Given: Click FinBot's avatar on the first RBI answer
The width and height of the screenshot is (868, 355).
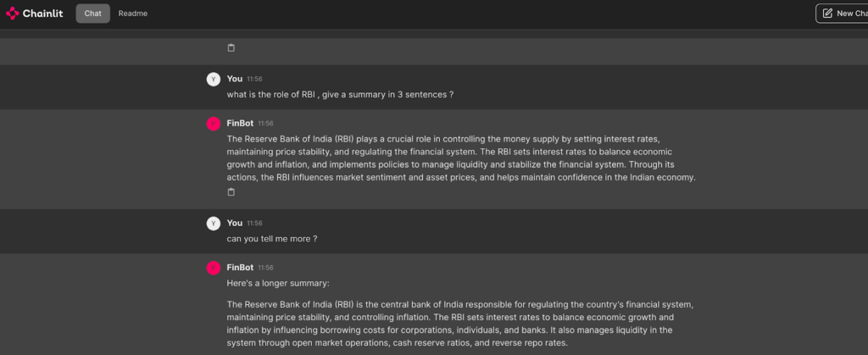Looking at the screenshot, I should [213, 124].
